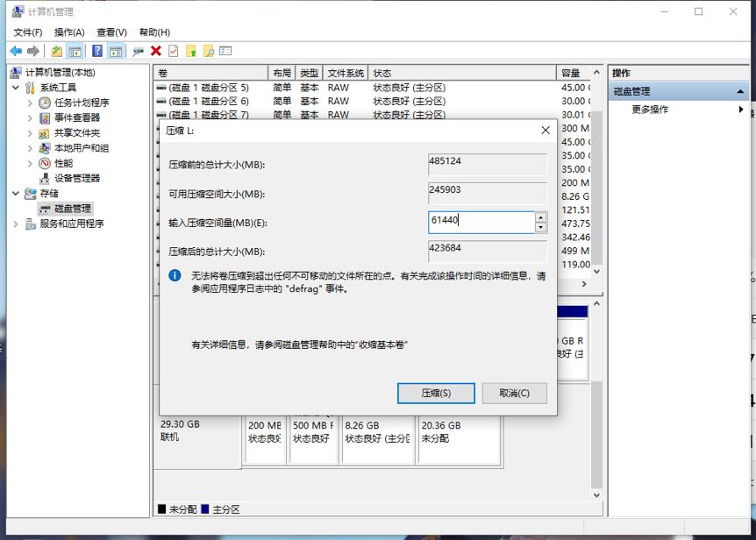Click the red X delete volume icon
The image size is (756, 540).
pos(155,50)
